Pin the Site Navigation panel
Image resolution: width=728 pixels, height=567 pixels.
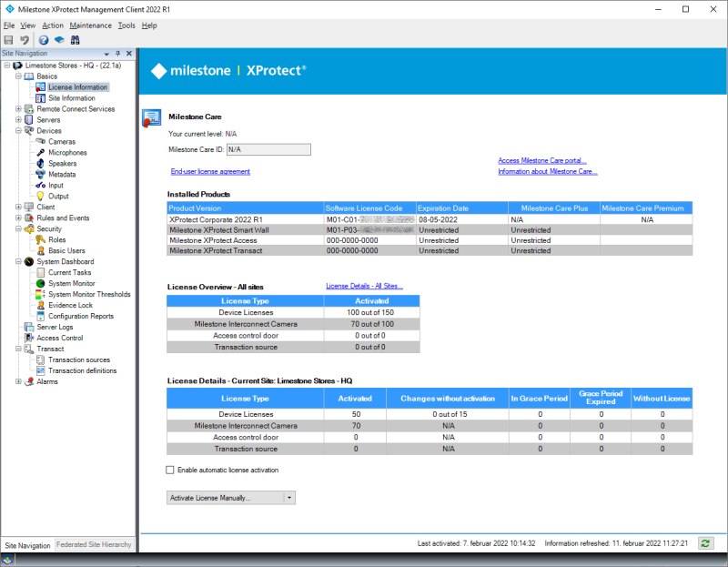point(118,54)
